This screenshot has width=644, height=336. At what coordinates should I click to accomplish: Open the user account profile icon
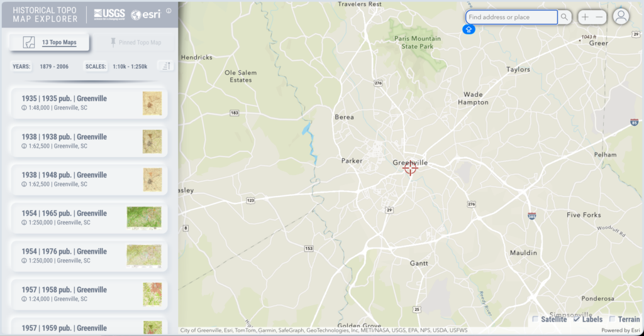pos(621,17)
